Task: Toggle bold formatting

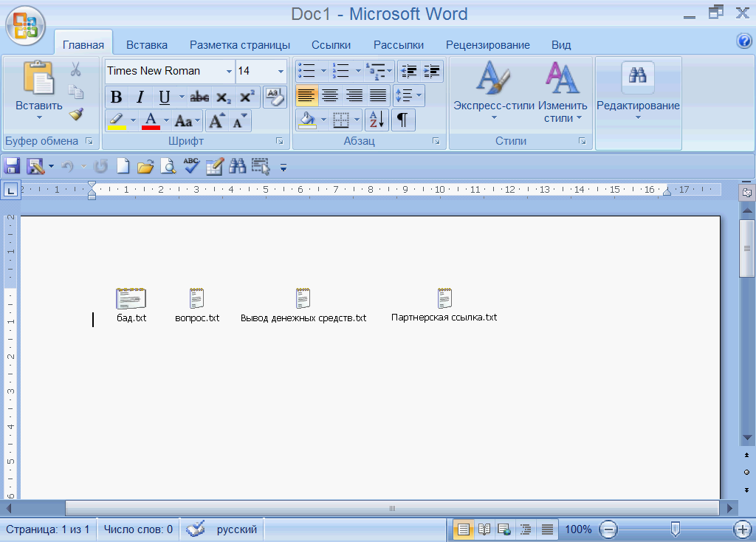Action: coord(116,97)
